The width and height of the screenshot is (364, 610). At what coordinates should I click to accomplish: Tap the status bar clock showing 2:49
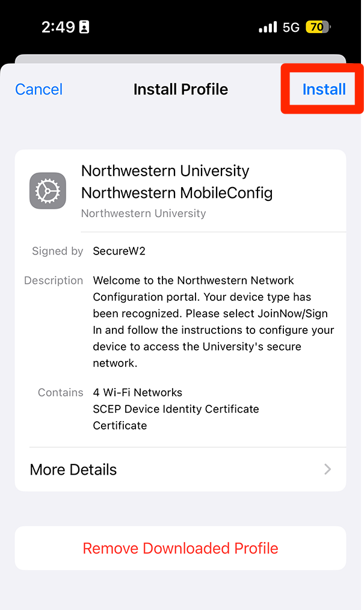[x=58, y=27]
